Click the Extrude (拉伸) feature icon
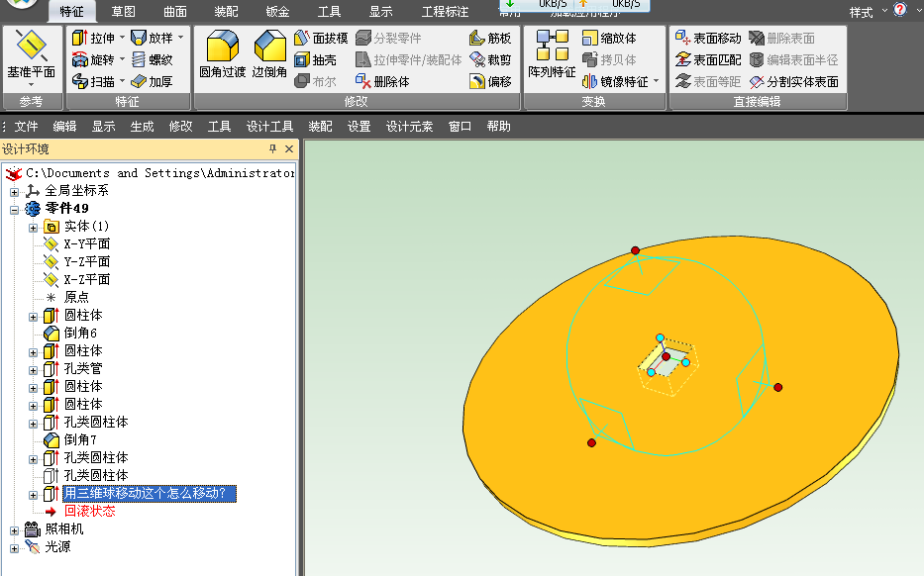This screenshot has width=924, height=576. [79, 39]
